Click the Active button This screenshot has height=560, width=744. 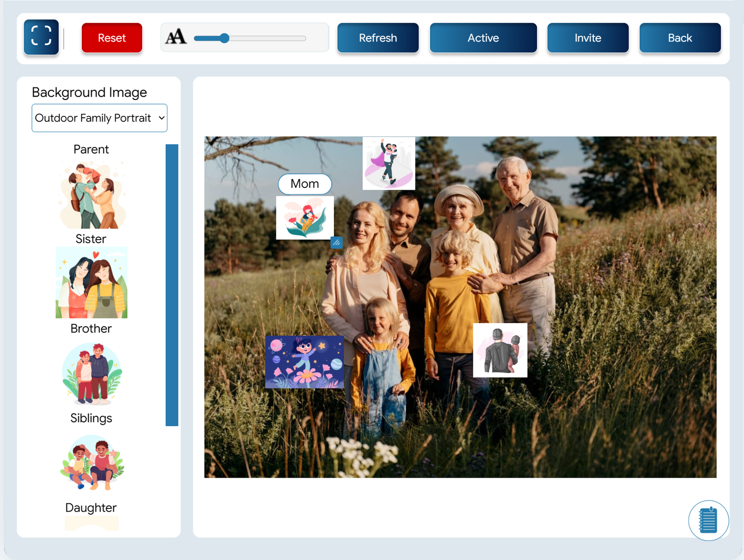483,38
